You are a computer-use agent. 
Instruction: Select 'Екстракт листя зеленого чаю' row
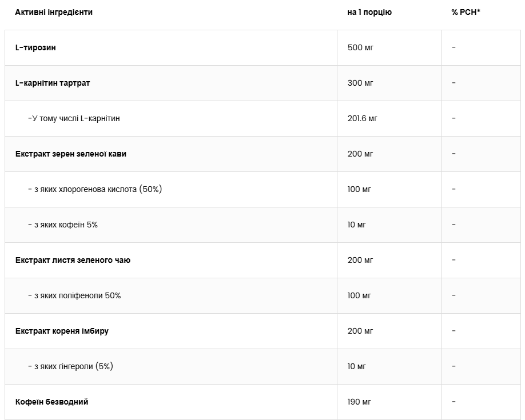(73, 260)
